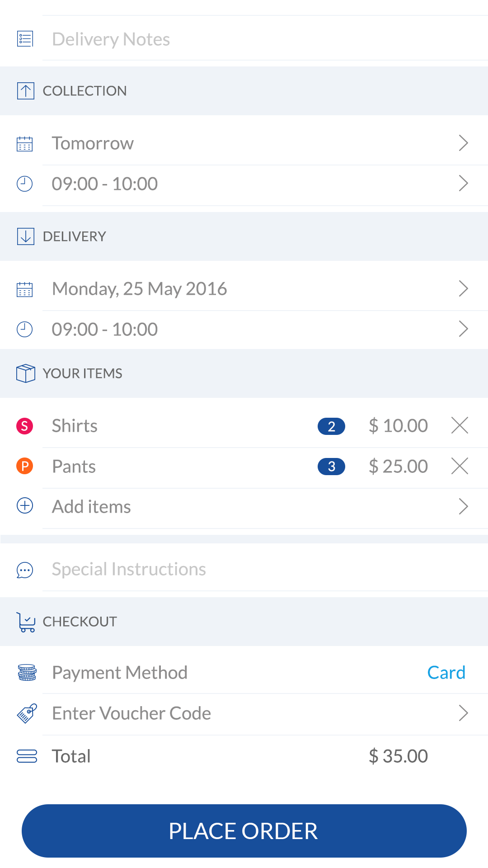Tap the Place Order button
The width and height of the screenshot is (488, 868).
pos(244,831)
